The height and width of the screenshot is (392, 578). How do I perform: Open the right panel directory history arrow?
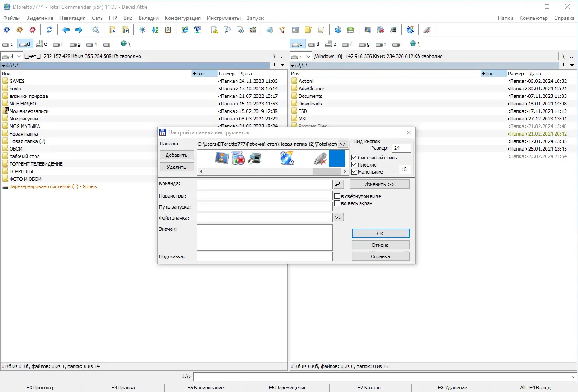click(572, 65)
